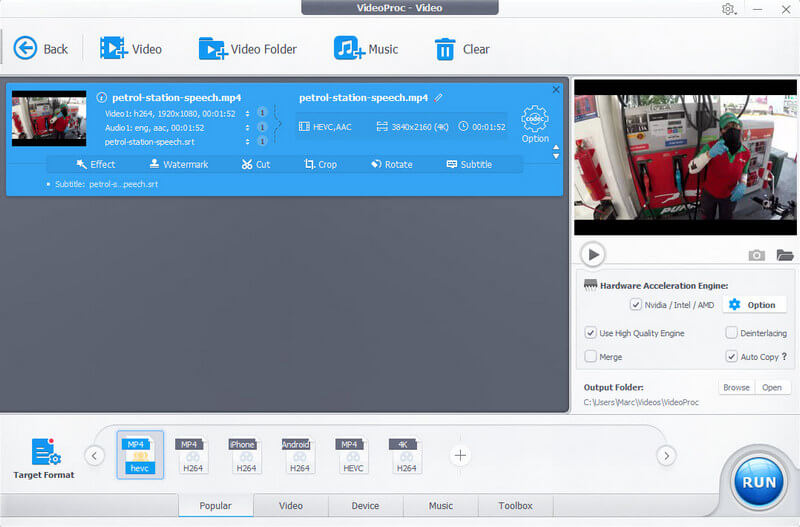800x527 pixels.
Task: Go back with the Back arrow button
Action: coord(40,49)
